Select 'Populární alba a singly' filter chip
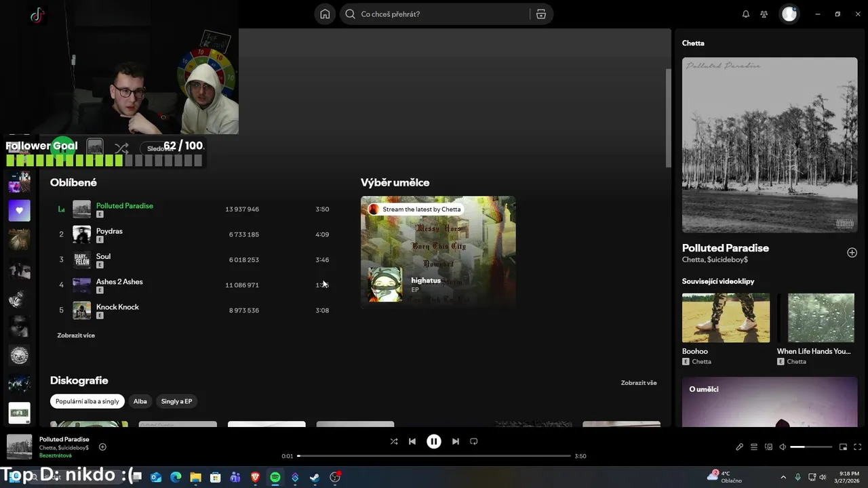This screenshot has height=488, width=868. pyautogui.click(x=87, y=401)
